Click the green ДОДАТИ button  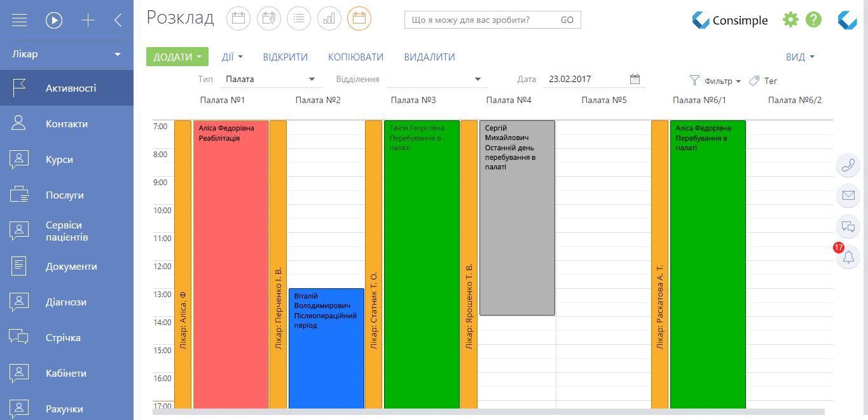pos(177,57)
